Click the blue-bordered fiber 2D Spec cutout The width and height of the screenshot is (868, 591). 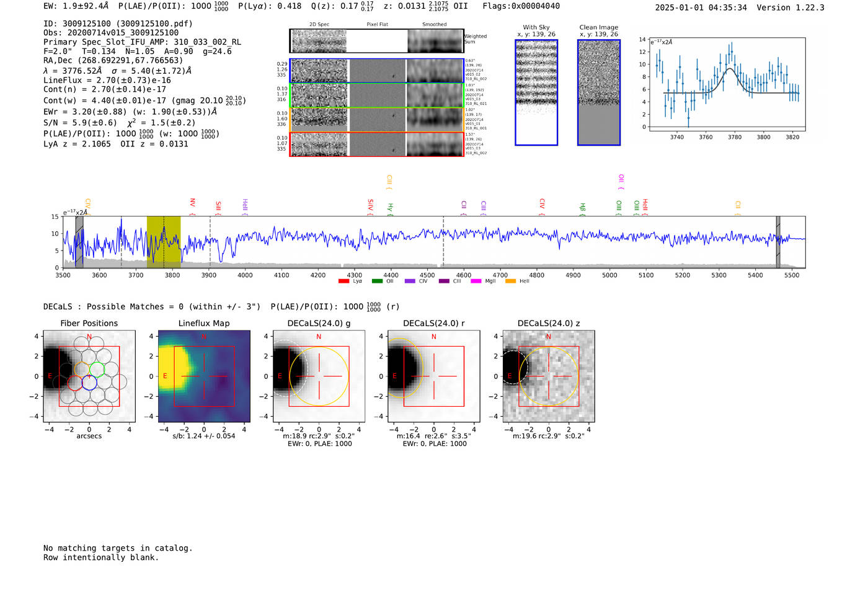point(319,71)
